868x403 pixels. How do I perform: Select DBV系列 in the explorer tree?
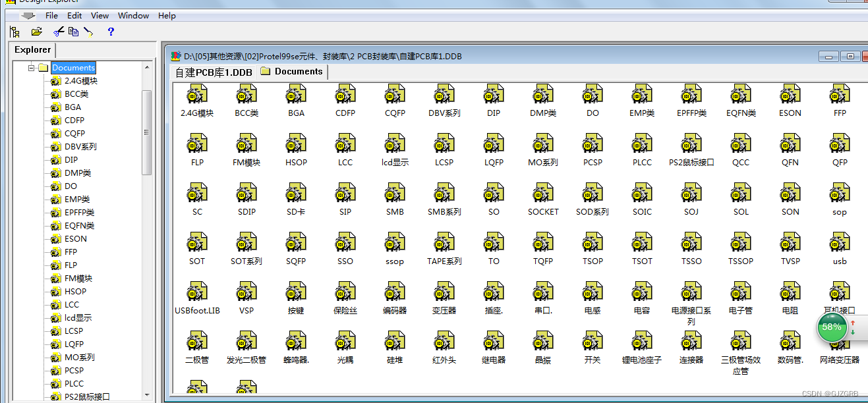click(80, 146)
